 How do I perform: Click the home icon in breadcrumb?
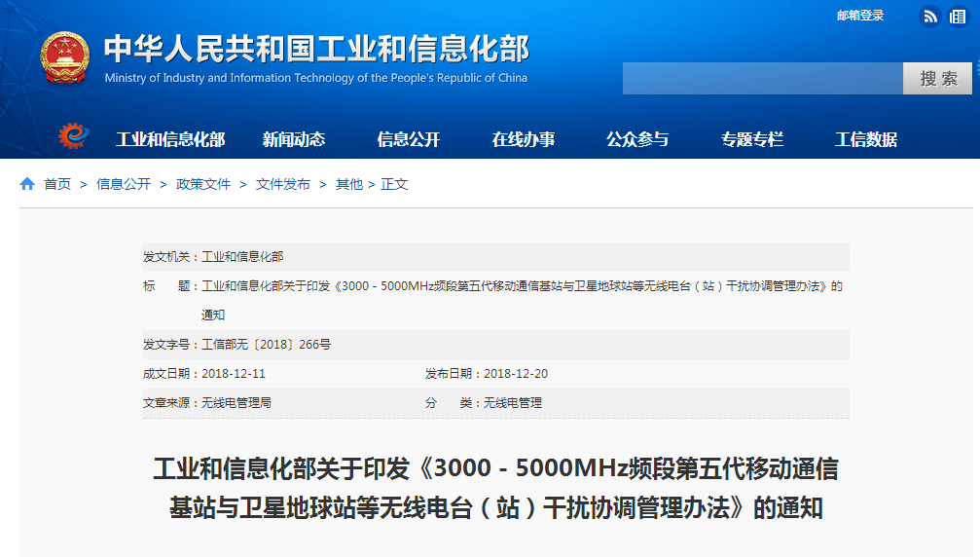(27, 184)
